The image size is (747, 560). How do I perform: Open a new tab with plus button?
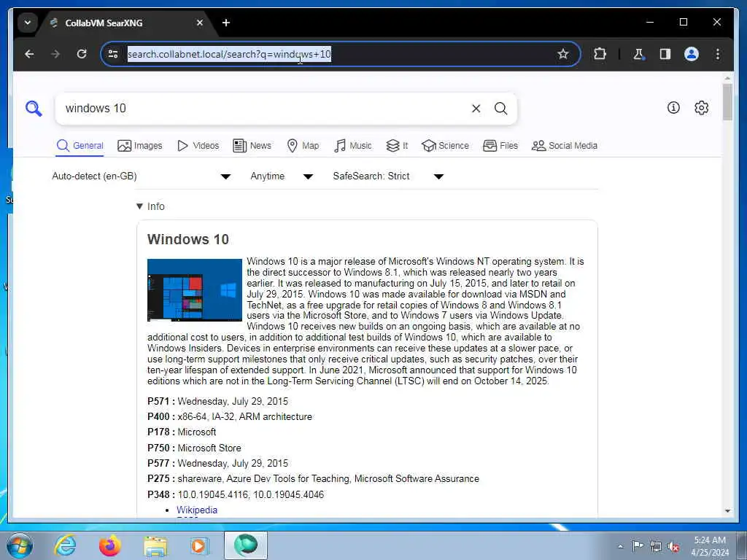tap(226, 23)
